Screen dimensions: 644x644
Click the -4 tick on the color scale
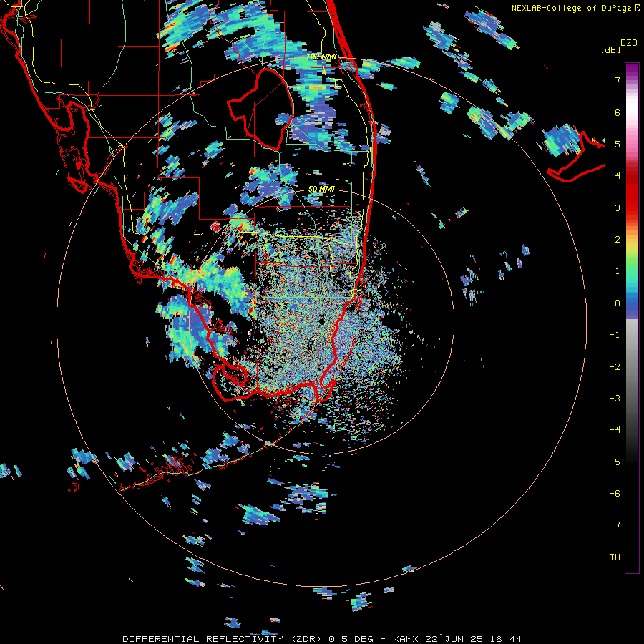[x=615, y=430]
